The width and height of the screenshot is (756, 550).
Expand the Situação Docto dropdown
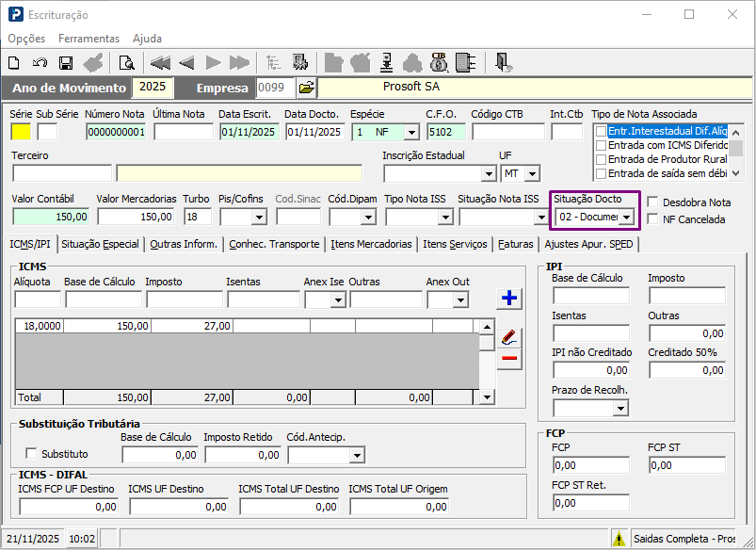626,218
